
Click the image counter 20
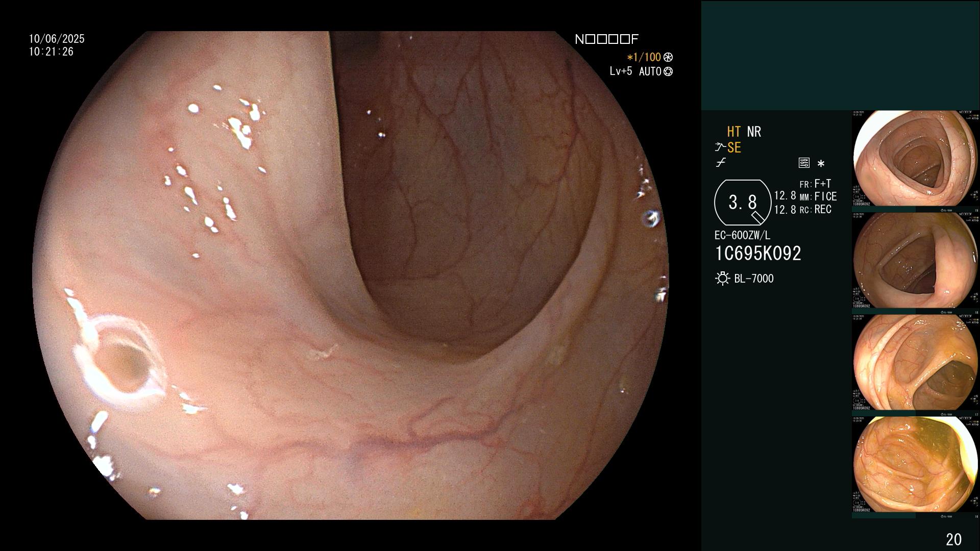[x=953, y=539]
